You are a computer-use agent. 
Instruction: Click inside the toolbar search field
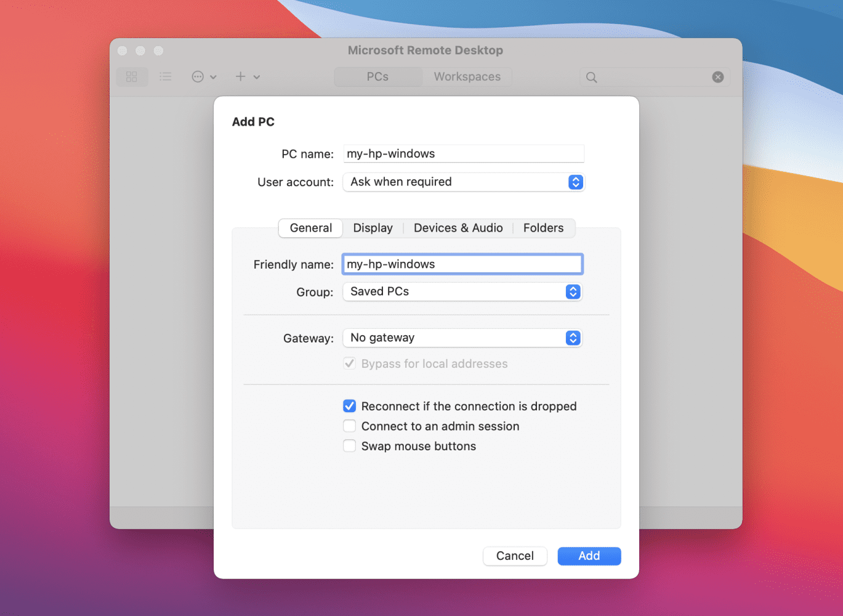[x=655, y=77]
